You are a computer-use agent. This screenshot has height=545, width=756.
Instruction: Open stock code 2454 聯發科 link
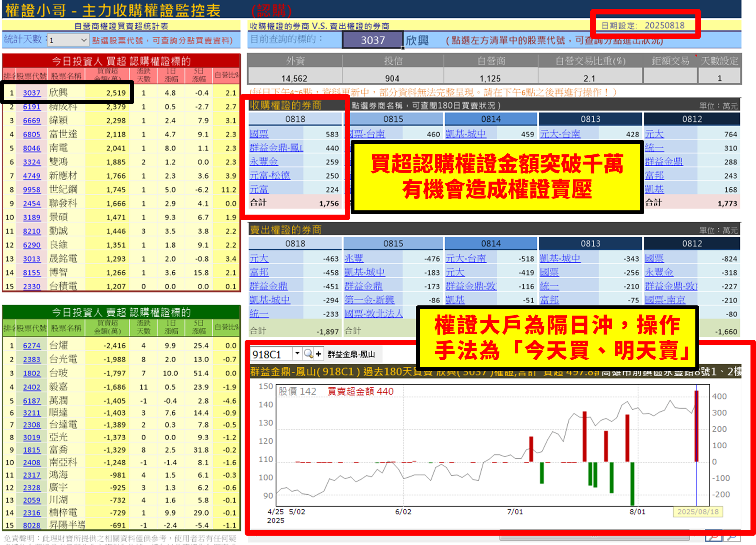pyautogui.click(x=32, y=204)
